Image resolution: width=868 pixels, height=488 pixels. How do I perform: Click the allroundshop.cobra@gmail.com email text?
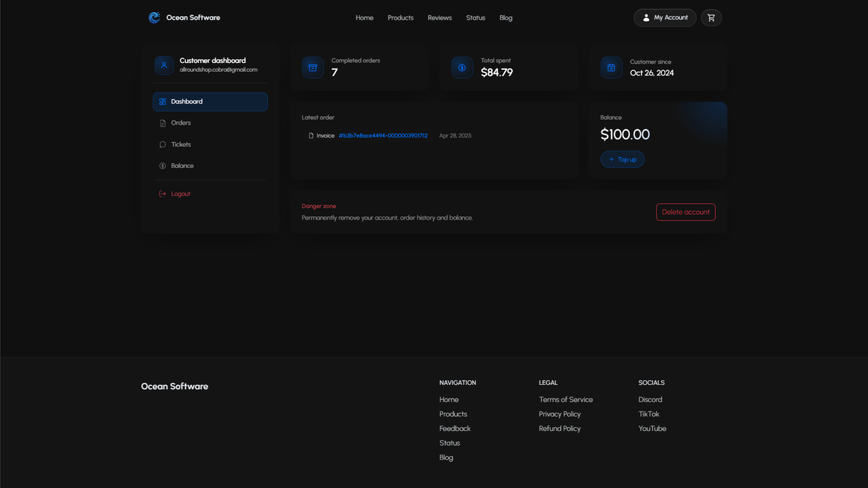point(218,70)
